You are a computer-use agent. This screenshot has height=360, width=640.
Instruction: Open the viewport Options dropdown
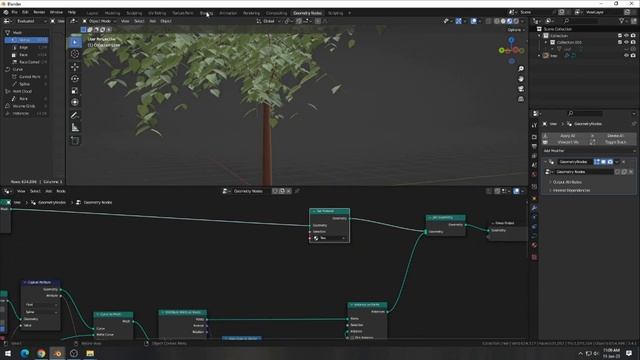point(516,30)
